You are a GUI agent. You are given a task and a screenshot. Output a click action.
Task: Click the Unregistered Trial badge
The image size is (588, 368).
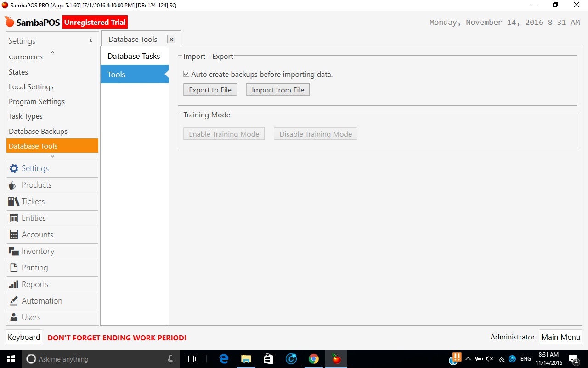point(95,22)
